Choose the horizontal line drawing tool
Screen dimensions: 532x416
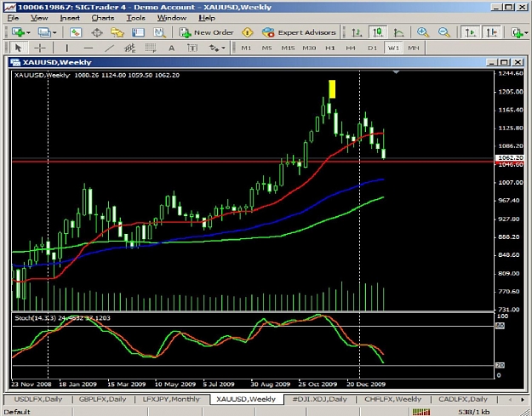coord(89,48)
